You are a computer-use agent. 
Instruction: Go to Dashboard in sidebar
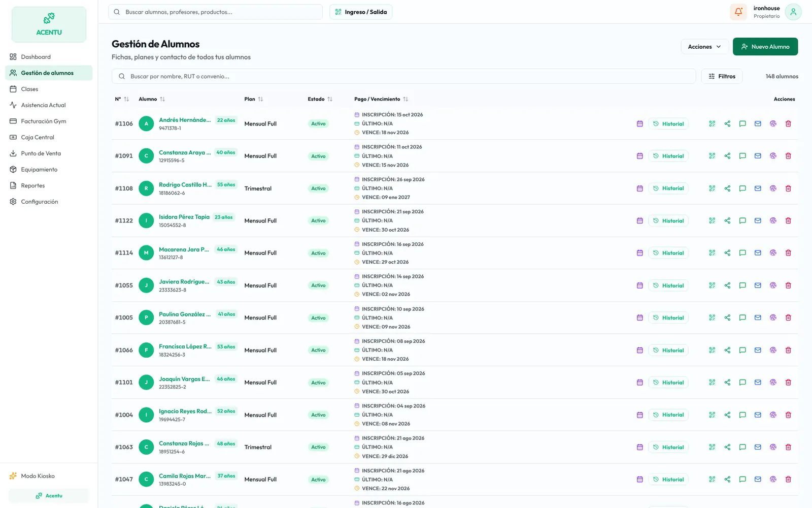pyautogui.click(x=49, y=57)
